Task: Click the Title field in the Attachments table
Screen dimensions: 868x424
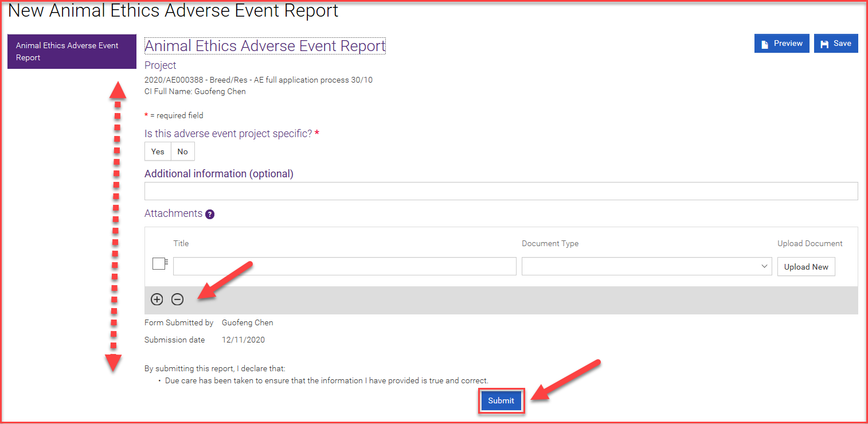Action: tap(344, 266)
